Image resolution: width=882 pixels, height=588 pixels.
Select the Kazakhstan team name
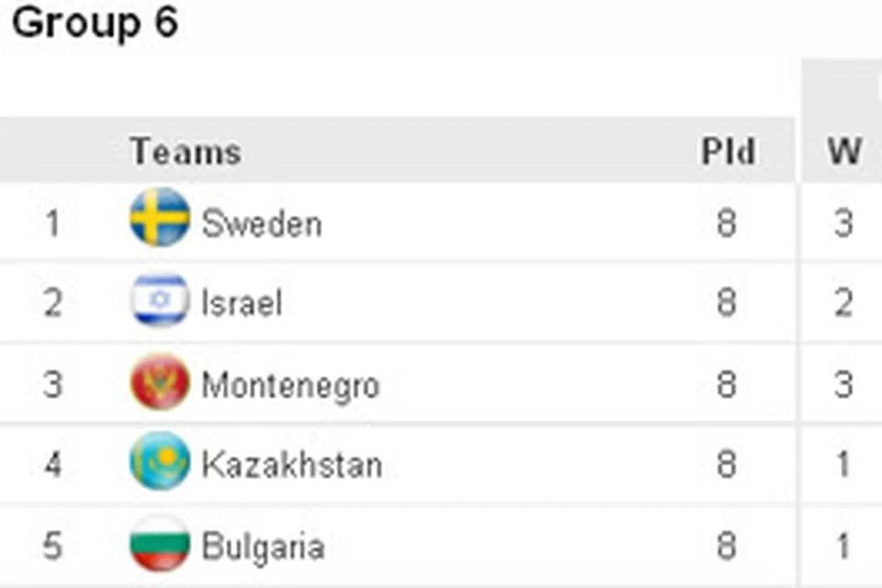pyautogui.click(x=291, y=465)
